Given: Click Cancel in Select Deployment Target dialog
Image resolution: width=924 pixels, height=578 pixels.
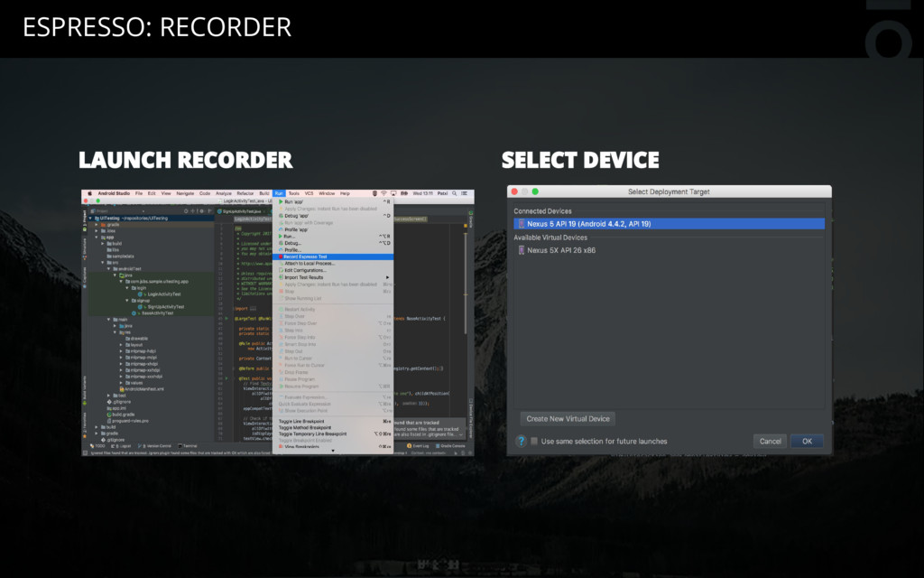Looking at the screenshot, I should (x=770, y=441).
